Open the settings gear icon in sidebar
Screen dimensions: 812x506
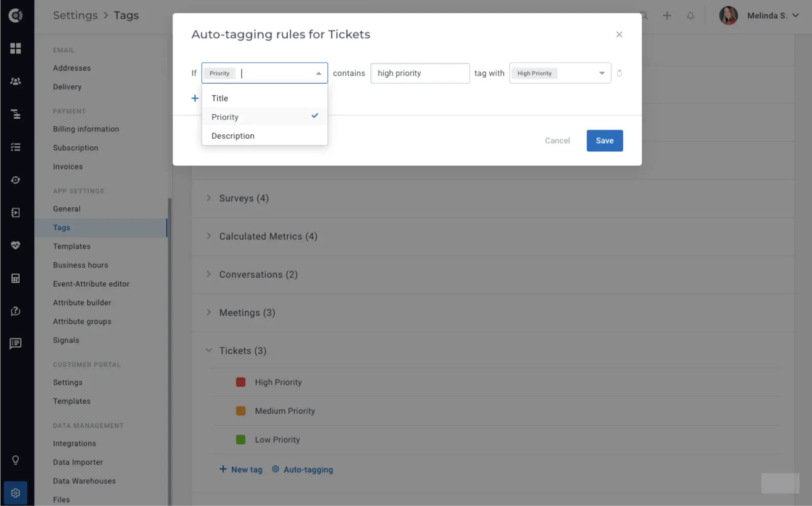(16, 493)
